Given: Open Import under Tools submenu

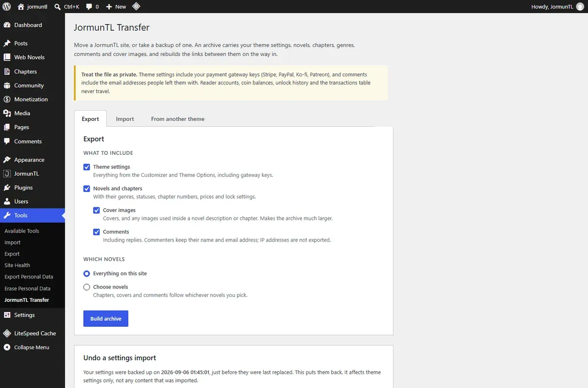Looking at the screenshot, I should coord(12,242).
